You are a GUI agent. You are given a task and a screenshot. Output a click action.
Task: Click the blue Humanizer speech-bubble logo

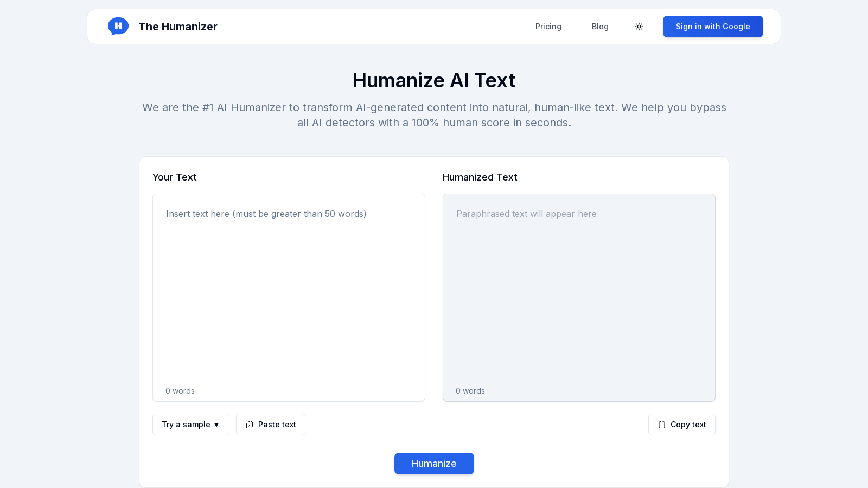point(118,26)
